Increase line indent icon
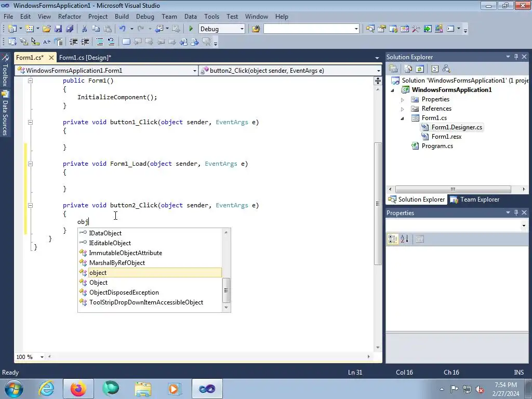 coord(85,42)
